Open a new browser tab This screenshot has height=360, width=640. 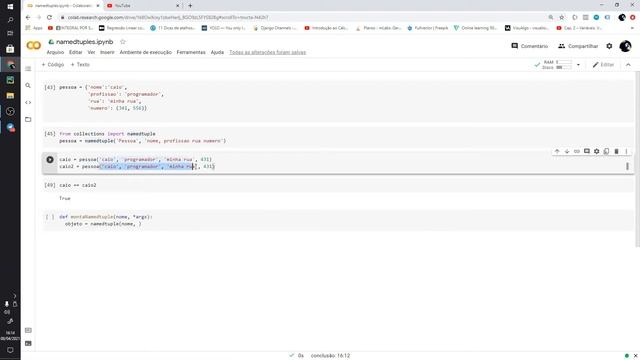click(190, 6)
